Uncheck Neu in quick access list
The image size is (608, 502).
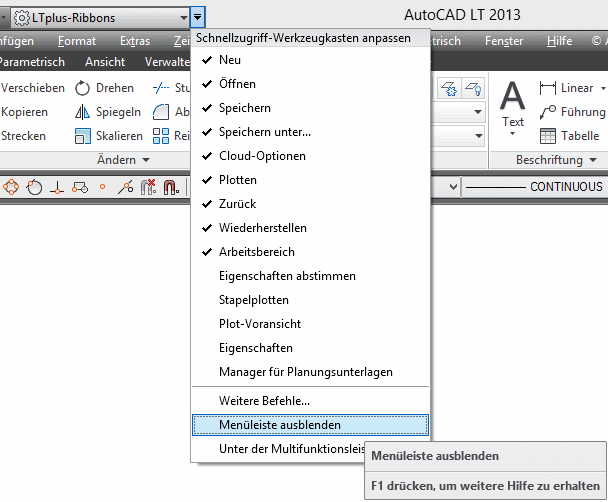coord(230,60)
